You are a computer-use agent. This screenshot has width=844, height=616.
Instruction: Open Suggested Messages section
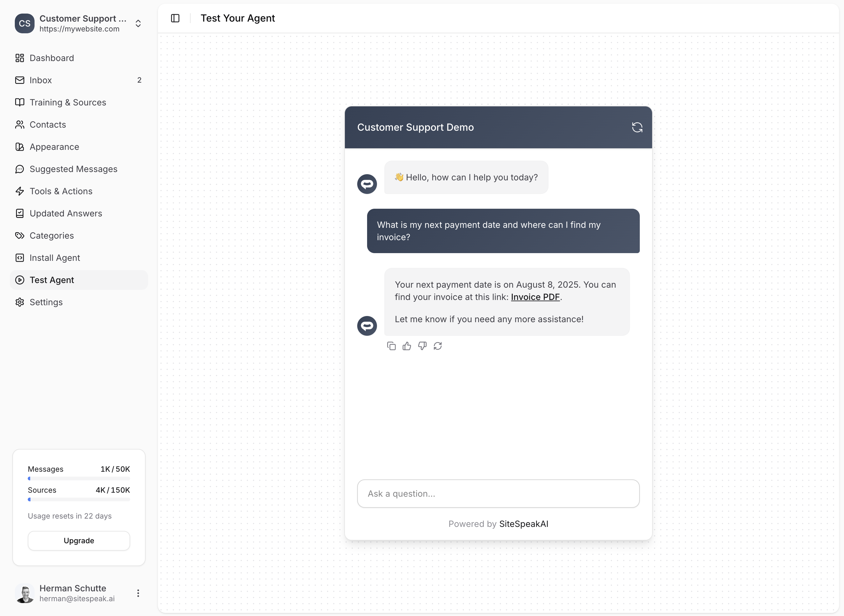tap(73, 169)
